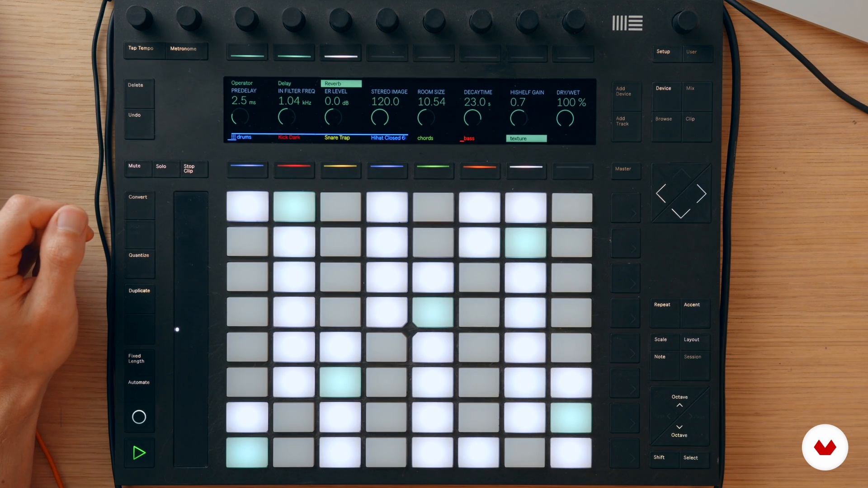The width and height of the screenshot is (868, 488).
Task: Open the Layout button
Action: pos(695,342)
